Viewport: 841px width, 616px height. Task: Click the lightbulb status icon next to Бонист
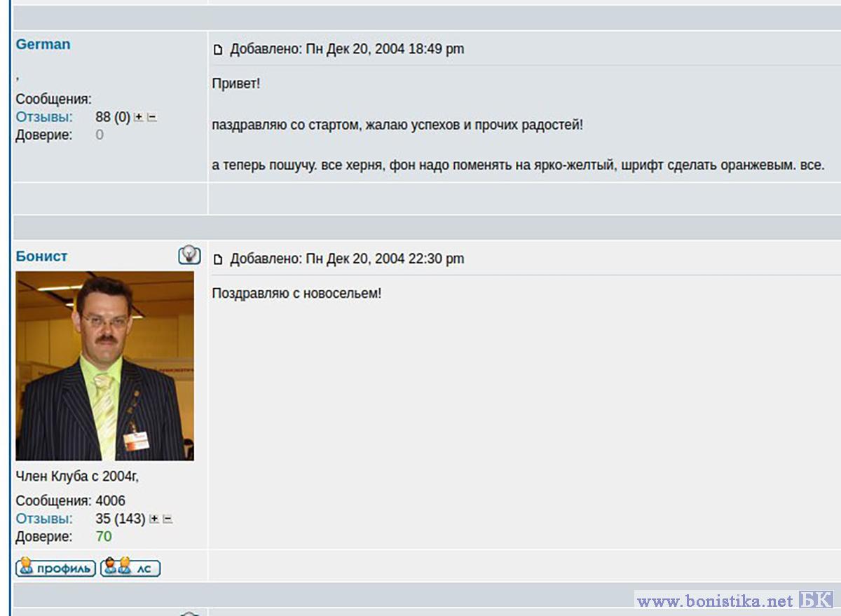click(x=189, y=255)
